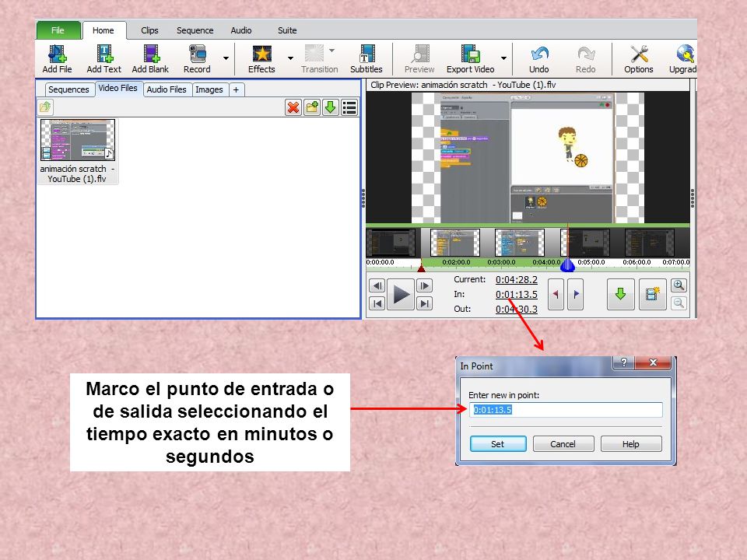The image size is (747, 560).
Task: Click the open folder icon in bin toolbar
Action: pos(45,107)
